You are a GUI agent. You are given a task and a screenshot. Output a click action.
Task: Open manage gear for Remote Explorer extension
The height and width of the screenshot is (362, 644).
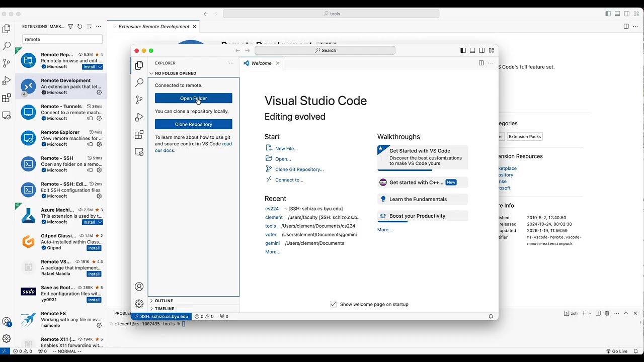99,144
